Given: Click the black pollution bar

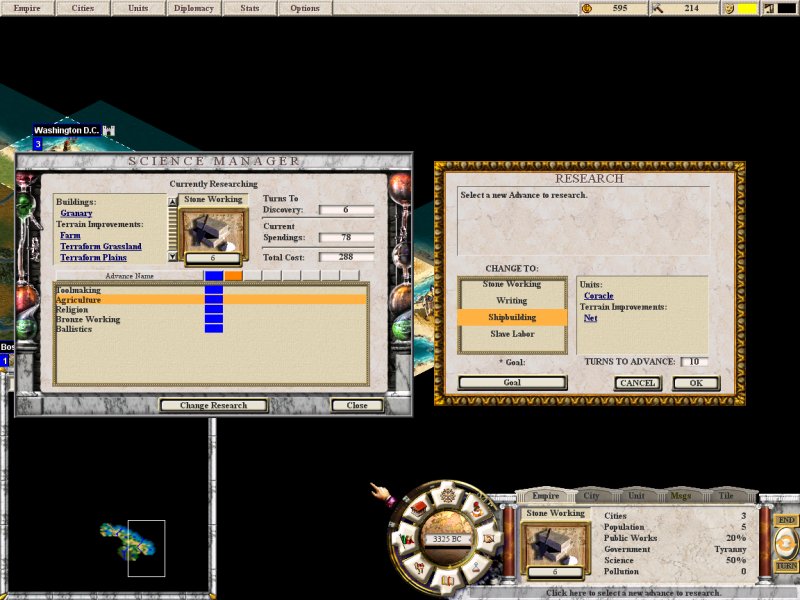Looking at the screenshot, I should [x=786, y=8].
